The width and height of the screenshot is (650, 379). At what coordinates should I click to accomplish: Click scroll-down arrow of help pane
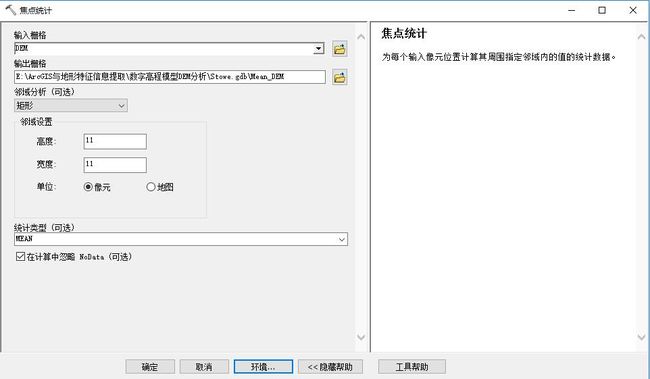pos(641,337)
